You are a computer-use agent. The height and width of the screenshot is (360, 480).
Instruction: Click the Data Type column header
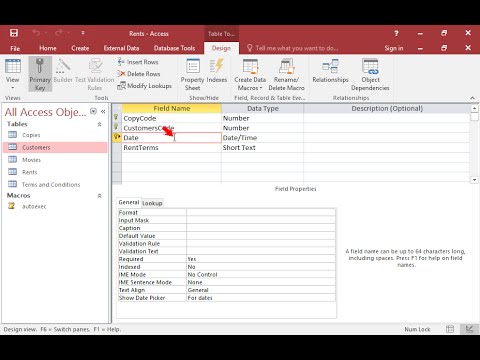coord(262,108)
